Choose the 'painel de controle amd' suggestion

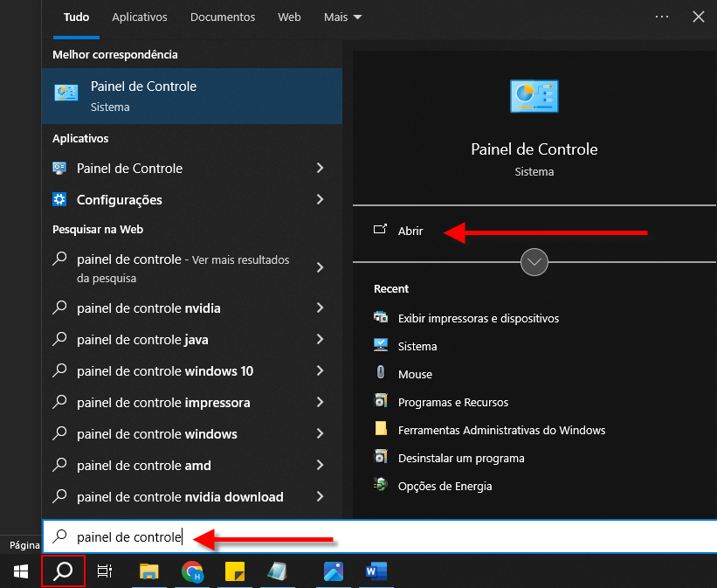tap(192, 465)
